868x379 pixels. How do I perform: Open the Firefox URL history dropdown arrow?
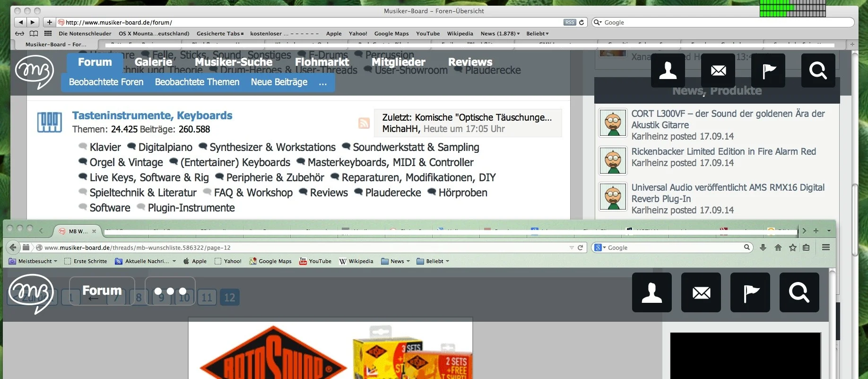[x=572, y=247]
